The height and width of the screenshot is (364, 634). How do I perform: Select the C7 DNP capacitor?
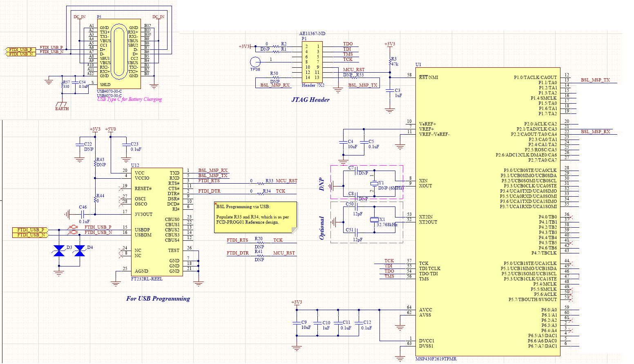tap(357, 171)
